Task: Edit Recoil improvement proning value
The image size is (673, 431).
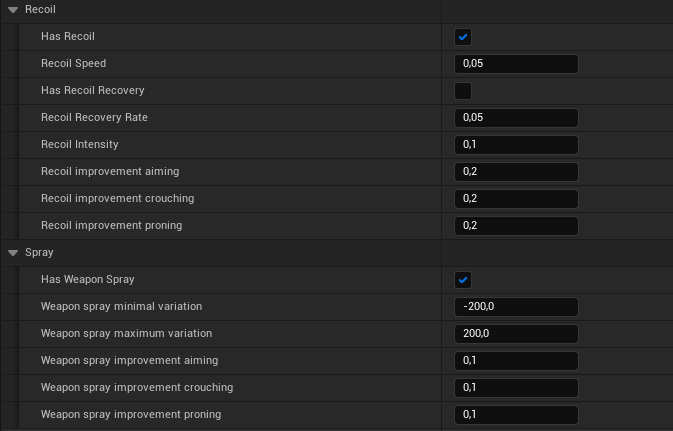Action: [x=516, y=226]
